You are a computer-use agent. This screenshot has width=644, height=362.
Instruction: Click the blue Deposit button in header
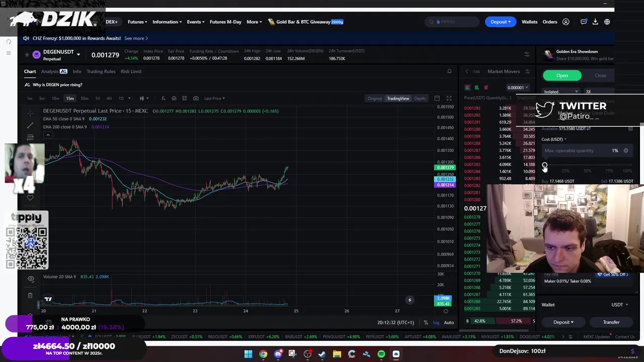coord(500,22)
